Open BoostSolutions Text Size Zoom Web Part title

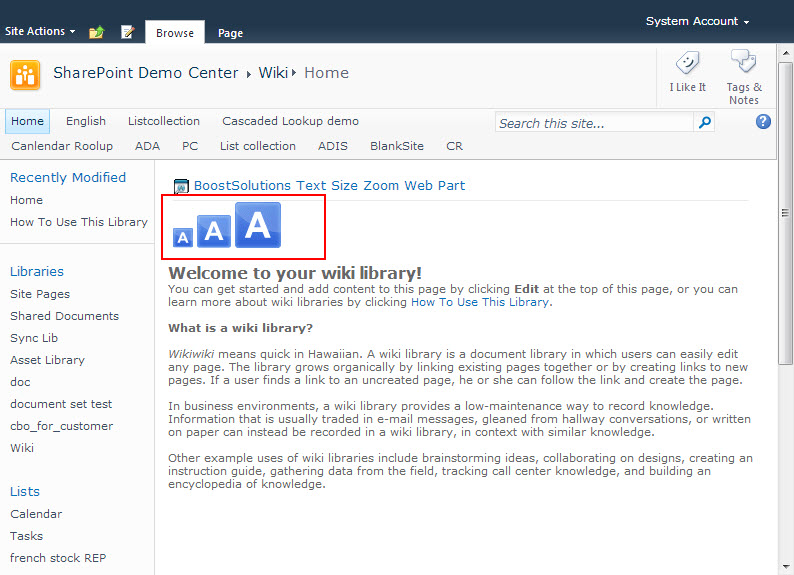(329, 186)
